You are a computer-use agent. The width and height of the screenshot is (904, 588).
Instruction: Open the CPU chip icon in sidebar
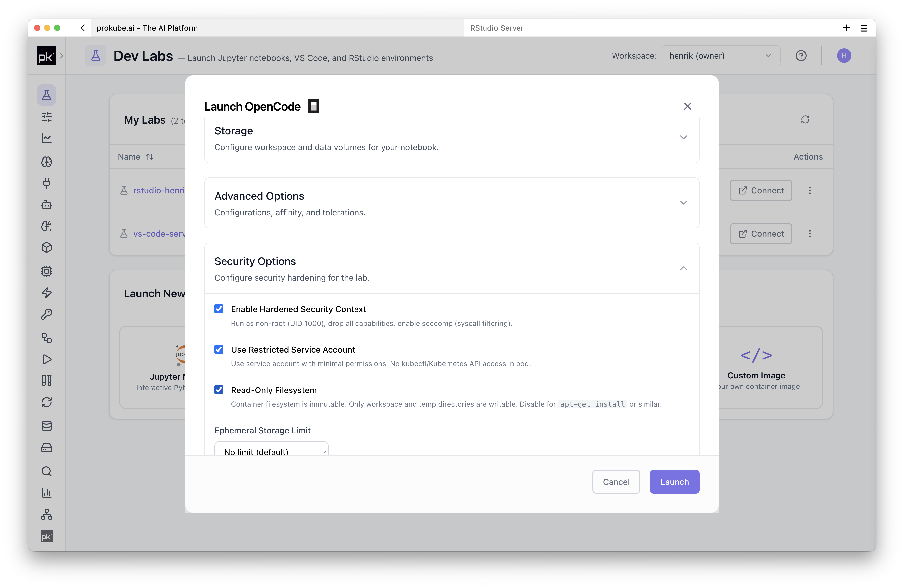coord(46,271)
